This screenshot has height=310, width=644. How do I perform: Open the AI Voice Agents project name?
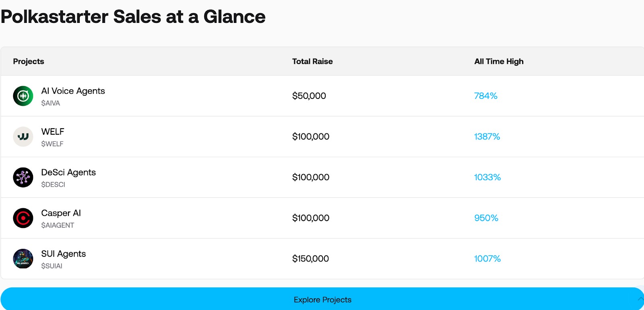pyautogui.click(x=73, y=91)
